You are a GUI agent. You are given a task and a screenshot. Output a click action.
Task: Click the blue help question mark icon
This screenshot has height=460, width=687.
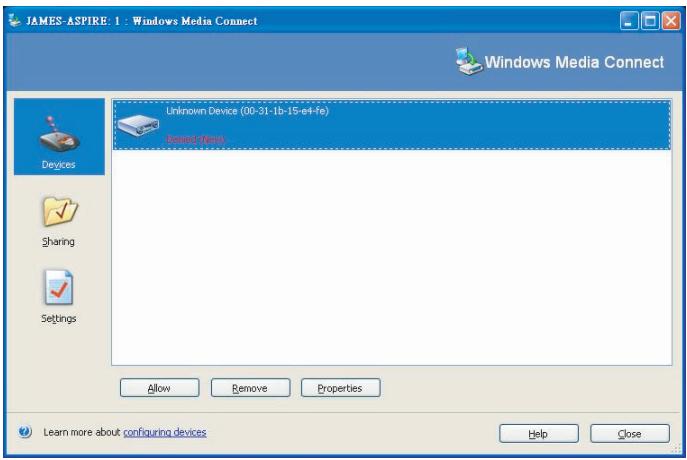tap(25, 432)
